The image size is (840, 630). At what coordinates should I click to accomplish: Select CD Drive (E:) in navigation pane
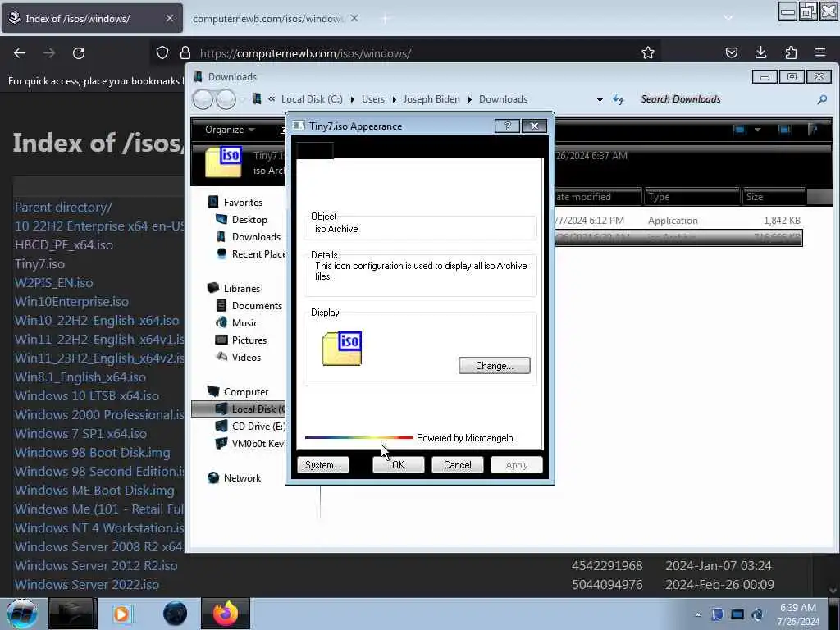257,427
